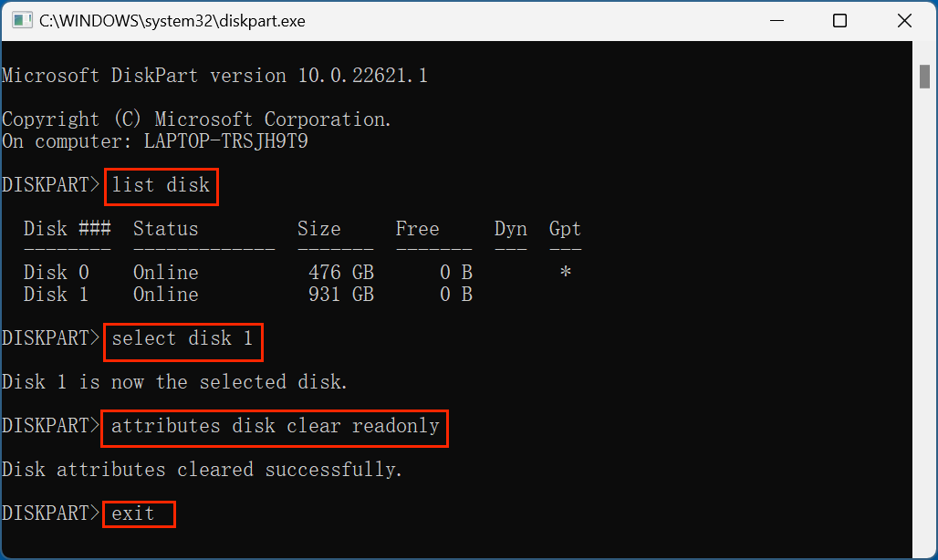Screen dimensions: 938x560
Task: Click the 'Free' column header
Action: point(417,228)
